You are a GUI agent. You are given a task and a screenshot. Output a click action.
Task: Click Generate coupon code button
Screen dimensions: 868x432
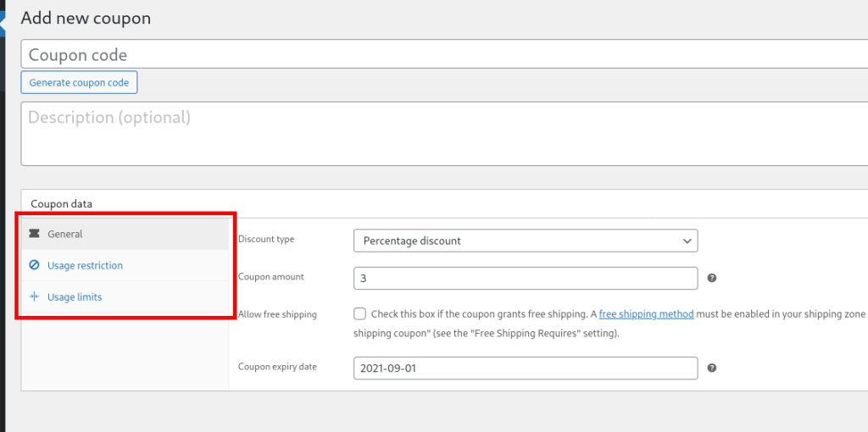click(x=79, y=82)
